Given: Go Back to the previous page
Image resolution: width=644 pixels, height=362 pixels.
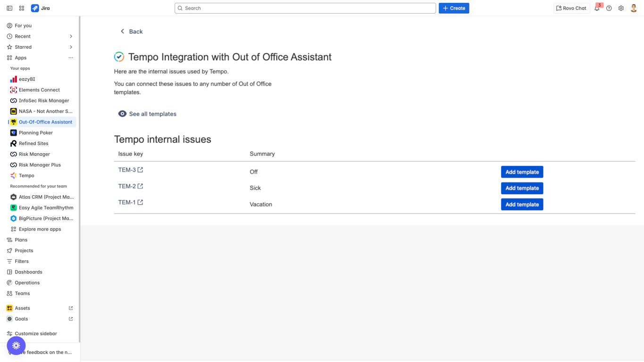Looking at the screenshot, I should [x=131, y=32].
